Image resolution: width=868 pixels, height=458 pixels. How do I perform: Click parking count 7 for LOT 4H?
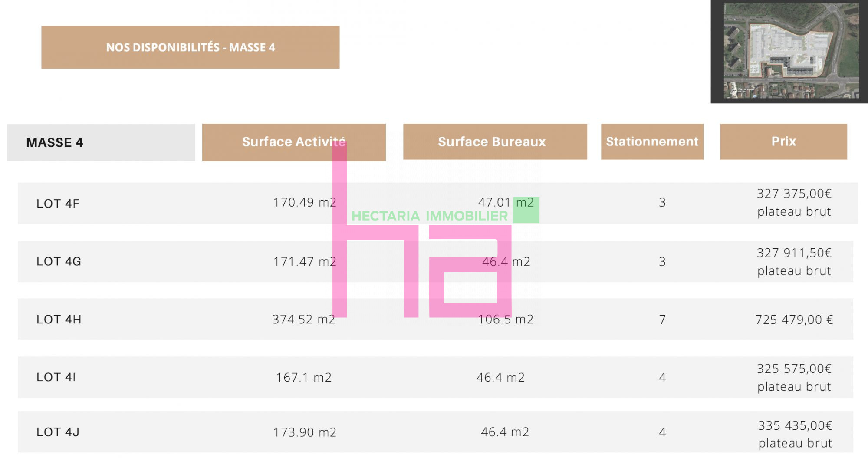(x=662, y=320)
